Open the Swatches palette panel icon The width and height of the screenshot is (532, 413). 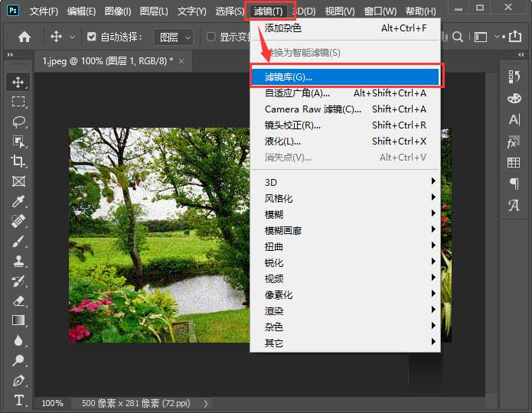[513, 97]
